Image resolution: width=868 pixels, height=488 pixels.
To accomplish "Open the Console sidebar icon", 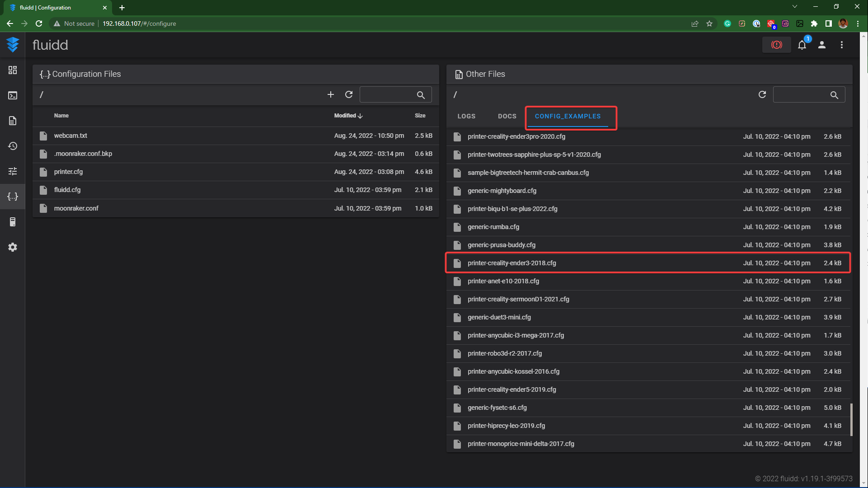I will pyautogui.click(x=13, y=95).
